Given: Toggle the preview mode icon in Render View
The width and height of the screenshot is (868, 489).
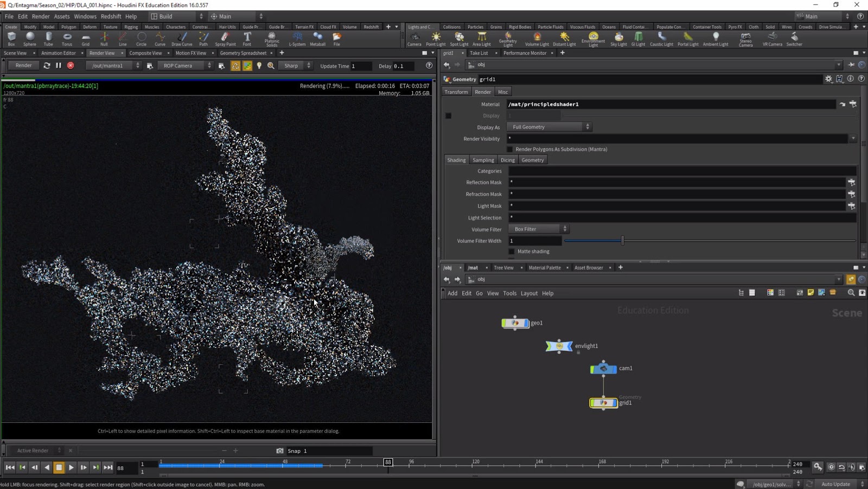Looking at the screenshot, I should [247, 66].
